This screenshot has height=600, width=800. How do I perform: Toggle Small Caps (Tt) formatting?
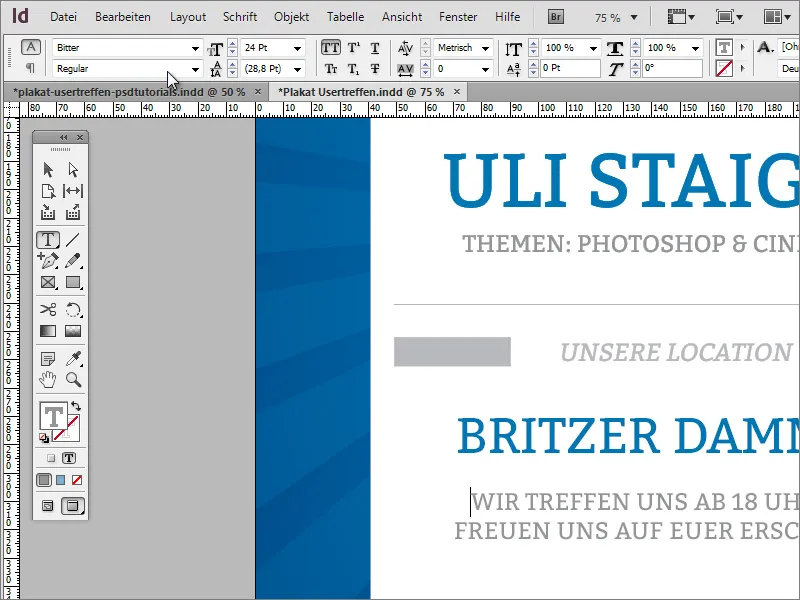pos(331,68)
